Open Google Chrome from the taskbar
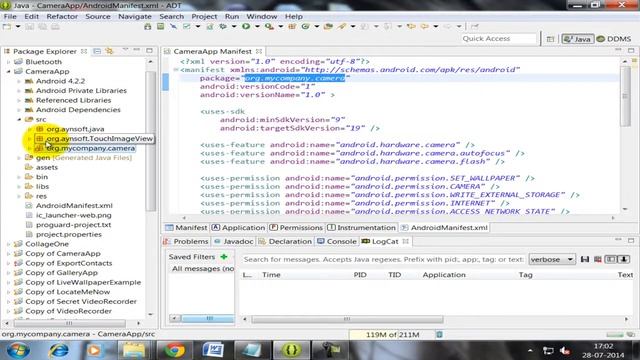 [174, 350]
